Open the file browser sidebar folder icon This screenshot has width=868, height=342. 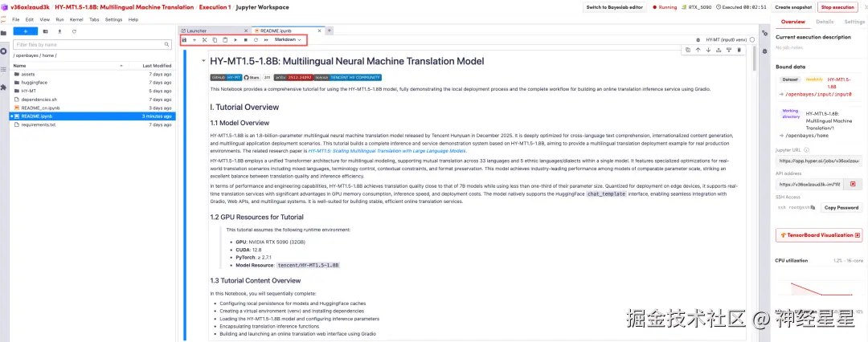[4, 33]
